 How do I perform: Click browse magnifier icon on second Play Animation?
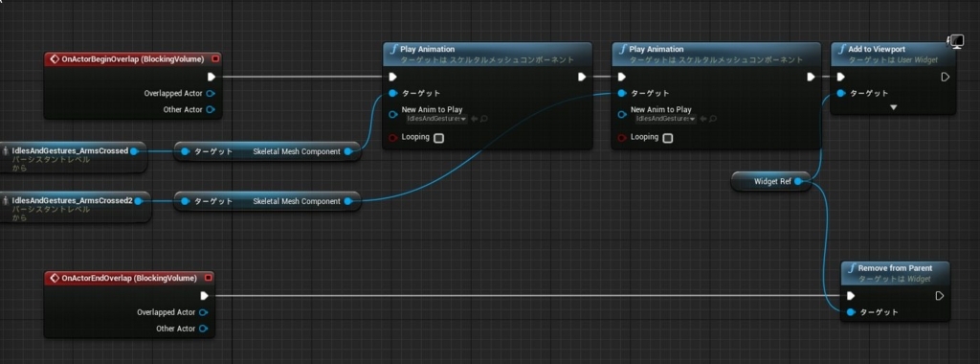[713, 119]
